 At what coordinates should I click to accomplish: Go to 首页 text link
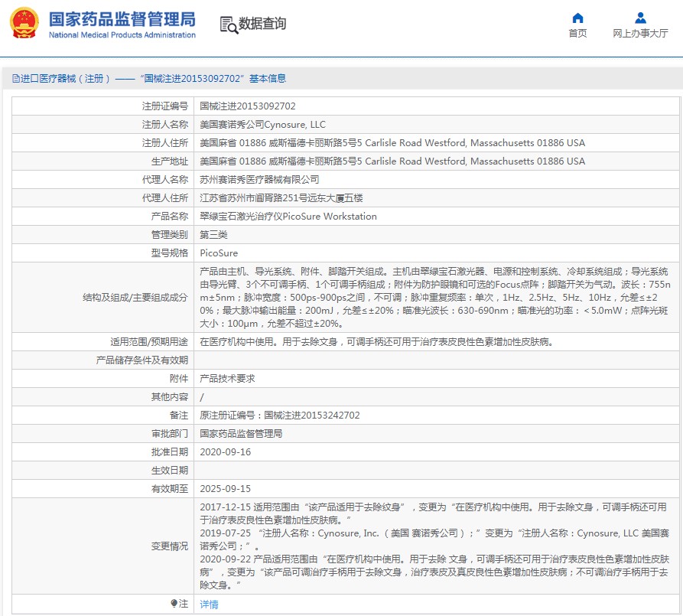pyautogui.click(x=577, y=34)
